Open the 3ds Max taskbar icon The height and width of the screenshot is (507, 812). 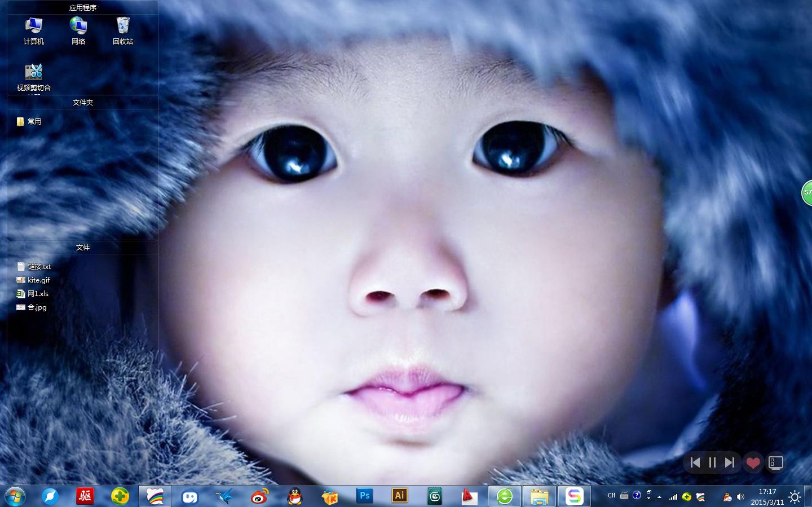[435, 496]
